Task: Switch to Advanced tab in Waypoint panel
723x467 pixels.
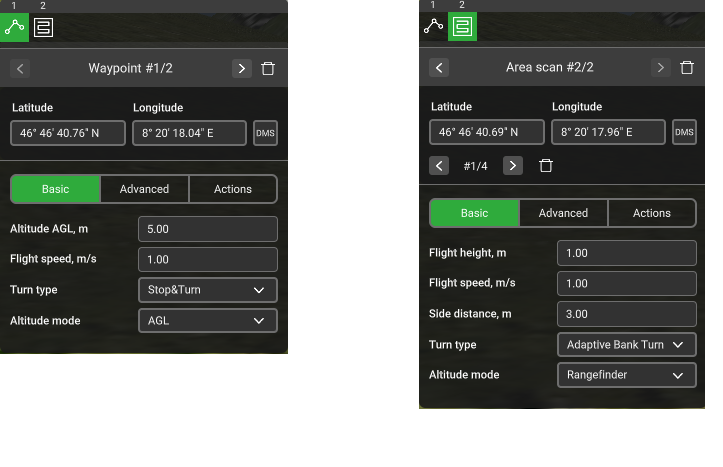Action: click(144, 189)
